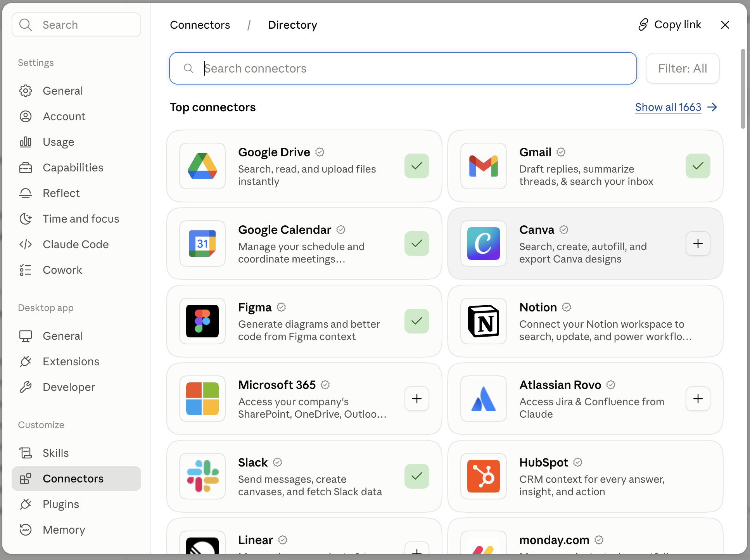This screenshot has width=750, height=560.
Task: Go to Capabilities settings
Action: pos(76,168)
